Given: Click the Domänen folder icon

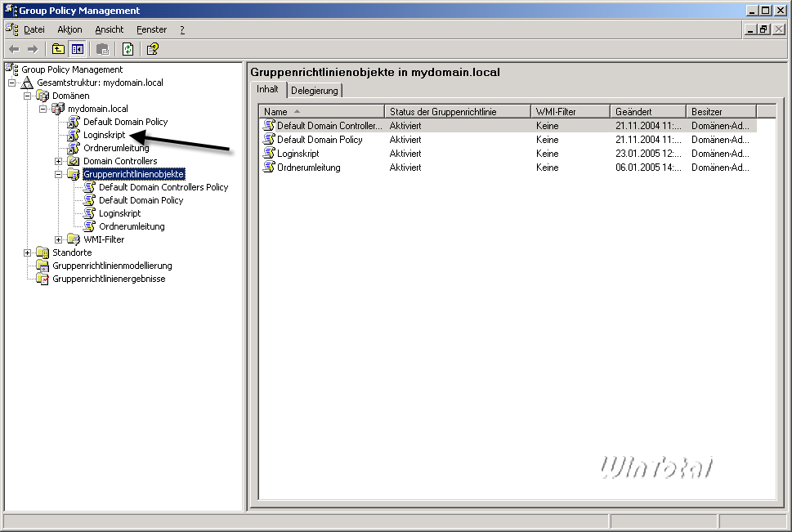Looking at the screenshot, I should tap(43, 96).
